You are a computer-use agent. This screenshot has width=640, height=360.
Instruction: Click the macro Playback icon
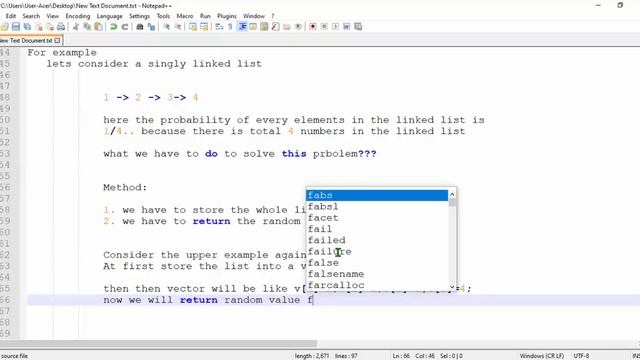[x=336, y=27]
